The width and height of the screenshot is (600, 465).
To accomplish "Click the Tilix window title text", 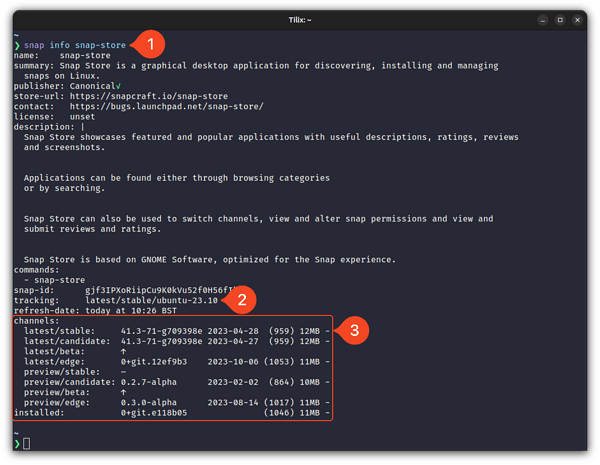I will point(300,20).
